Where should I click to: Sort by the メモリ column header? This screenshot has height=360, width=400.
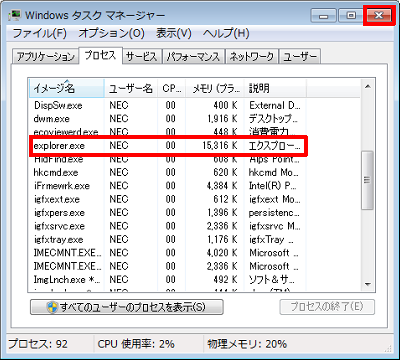tap(215, 88)
